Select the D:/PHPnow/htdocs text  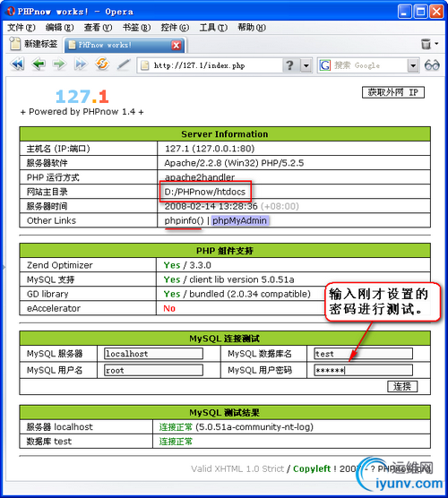click(205, 192)
